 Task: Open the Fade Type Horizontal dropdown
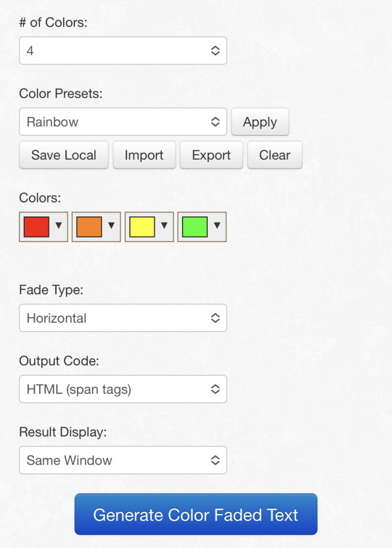tap(123, 318)
